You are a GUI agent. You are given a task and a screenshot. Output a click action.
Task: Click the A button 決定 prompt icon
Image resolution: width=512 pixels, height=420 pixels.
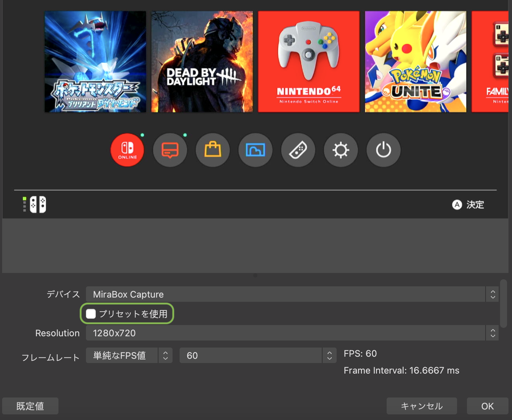[457, 205]
